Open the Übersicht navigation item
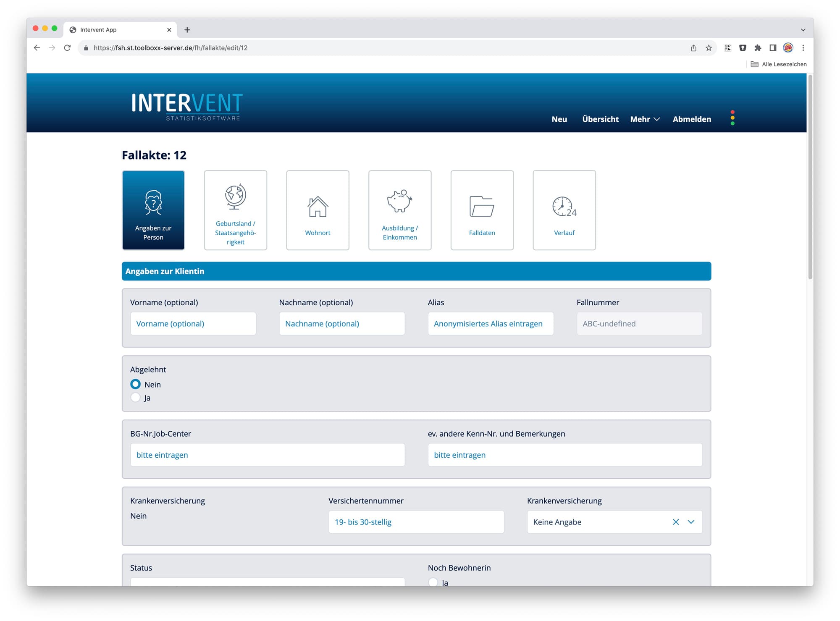This screenshot has height=621, width=840. click(600, 119)
